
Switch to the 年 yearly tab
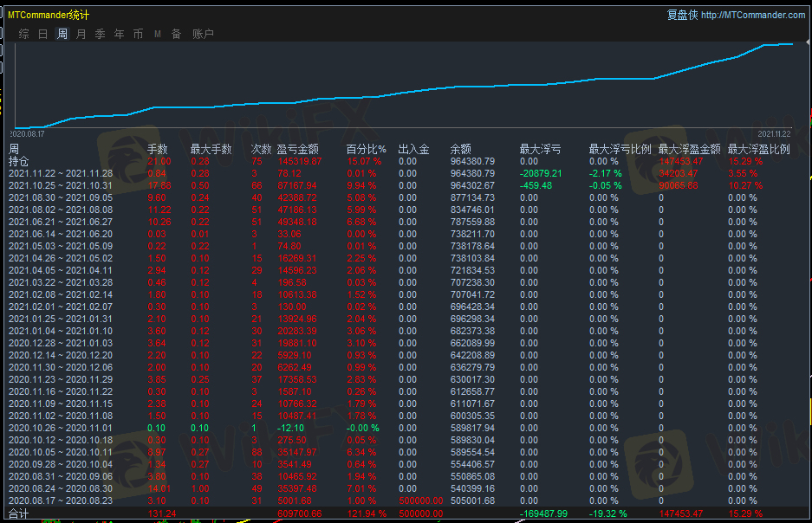[120, 34]
